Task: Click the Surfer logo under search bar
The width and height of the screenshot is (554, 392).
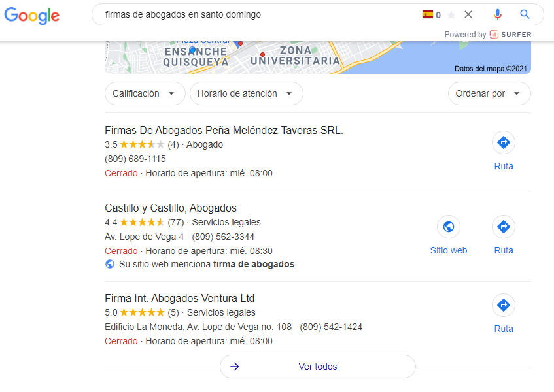Action: 511,34
